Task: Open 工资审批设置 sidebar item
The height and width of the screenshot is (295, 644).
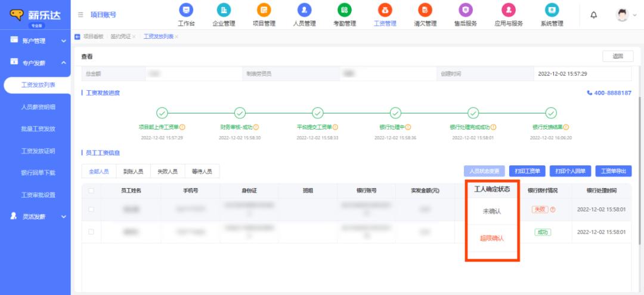Action: pyautogui.click(x=38, y=195)
